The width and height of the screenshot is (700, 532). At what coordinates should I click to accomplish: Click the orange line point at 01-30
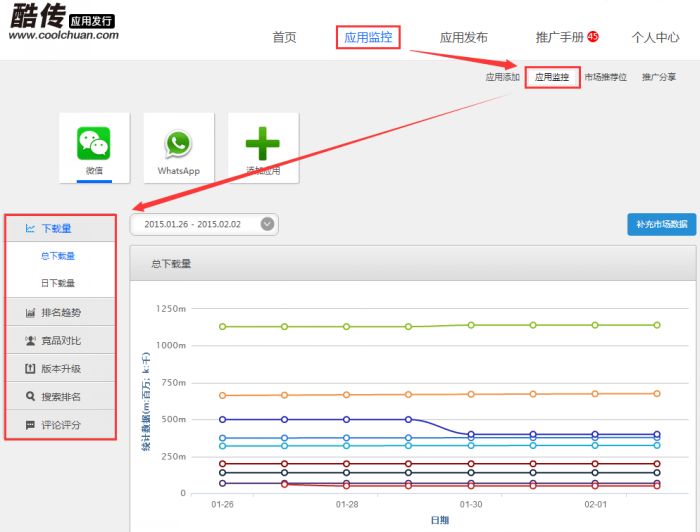pos(471,394)
